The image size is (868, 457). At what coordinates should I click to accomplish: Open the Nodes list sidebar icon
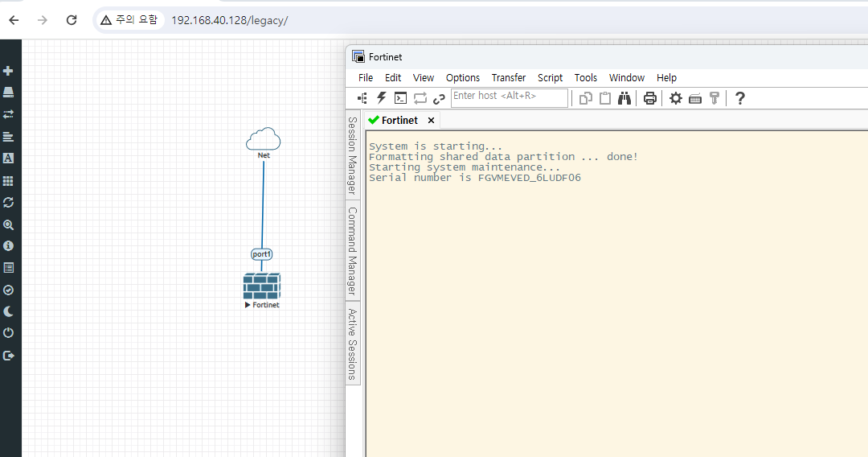(x=8, y=93)
